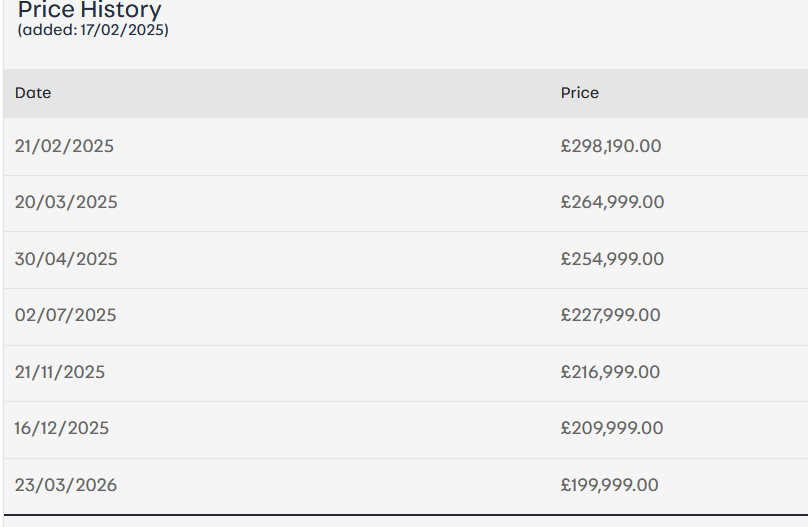Click the 21/11/2025 date cell
Image resolution: width=808 pixels, height=527 pixels.
(x=60, y=372)
